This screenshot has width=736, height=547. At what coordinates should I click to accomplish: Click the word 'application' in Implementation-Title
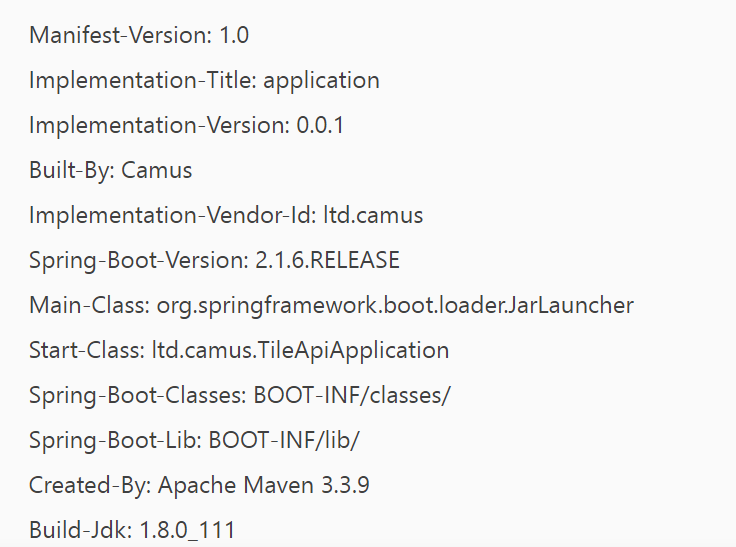coord(322,81)
